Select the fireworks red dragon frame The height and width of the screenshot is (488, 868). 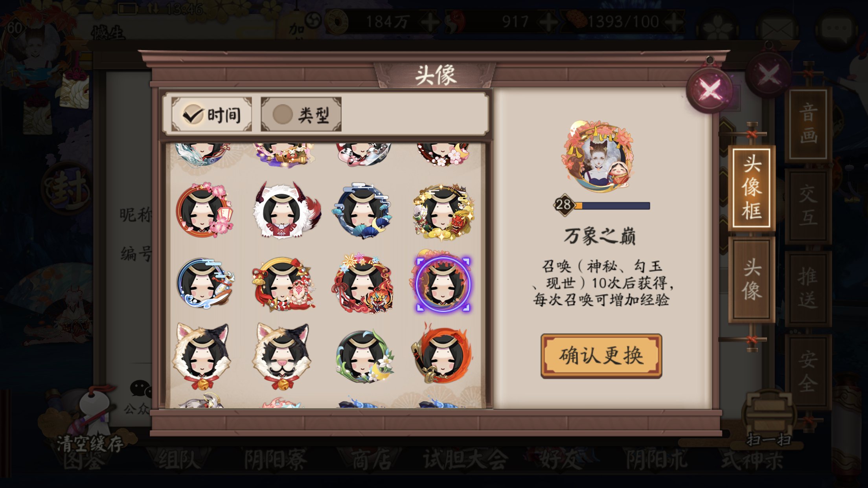pos(362,283)
